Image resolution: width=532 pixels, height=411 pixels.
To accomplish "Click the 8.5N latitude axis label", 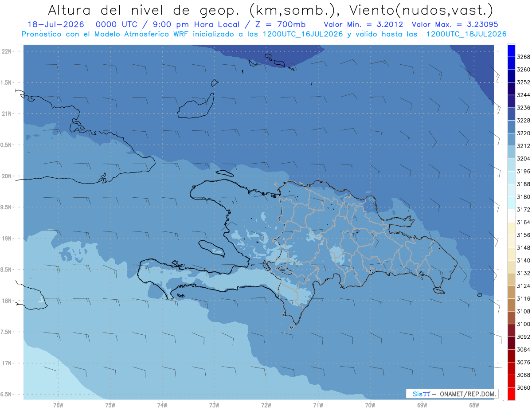I will point(7,270).
